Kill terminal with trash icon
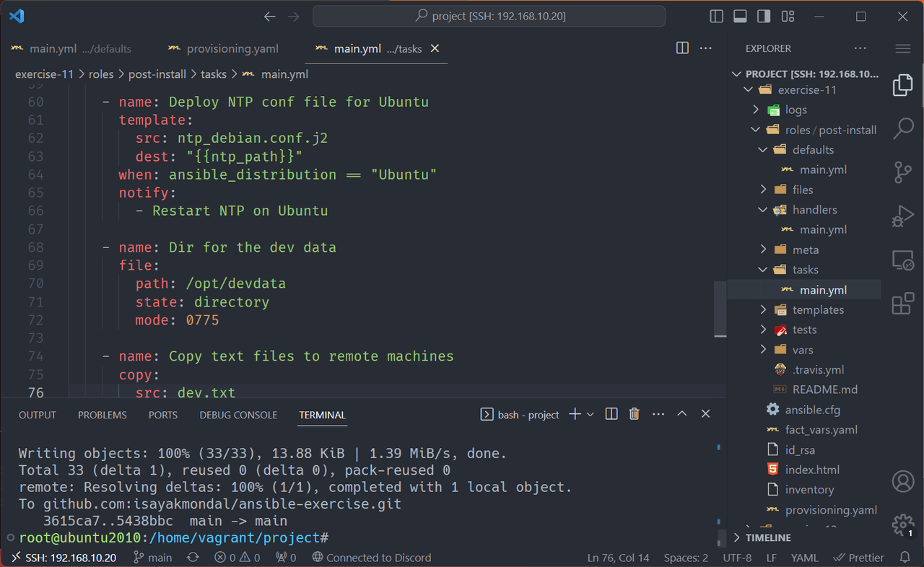Viewport: 924px width, 567px height. pos(634,414)
